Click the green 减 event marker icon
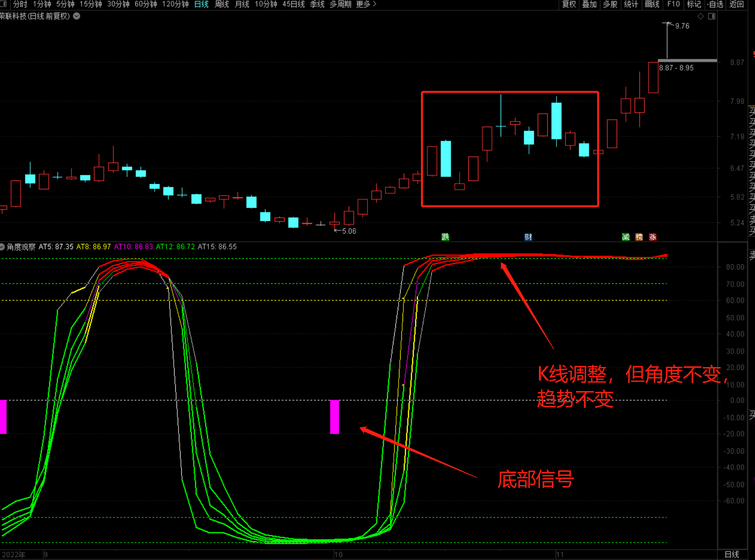755x560 pixels. 626,237
